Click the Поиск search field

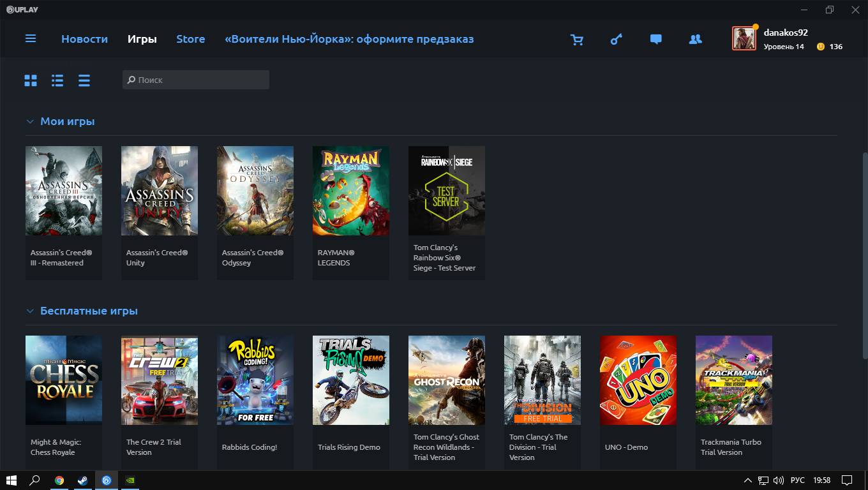196,80
